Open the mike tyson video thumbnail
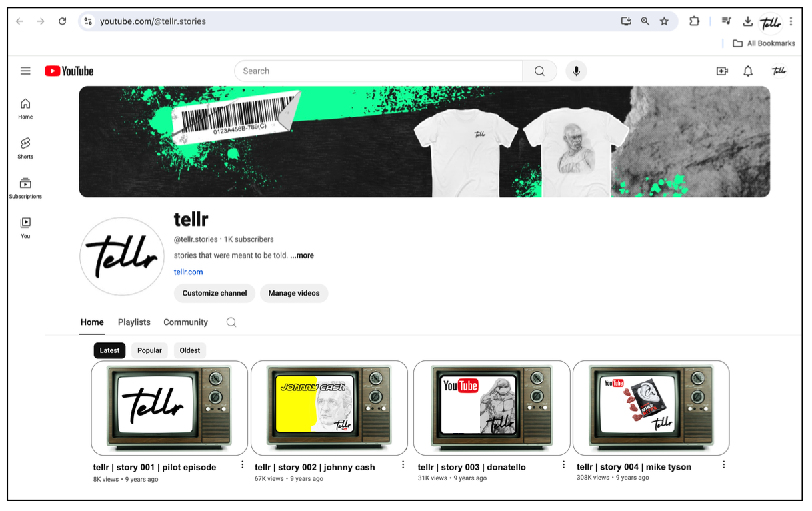The image size is (812, 511). click(651, 408)
